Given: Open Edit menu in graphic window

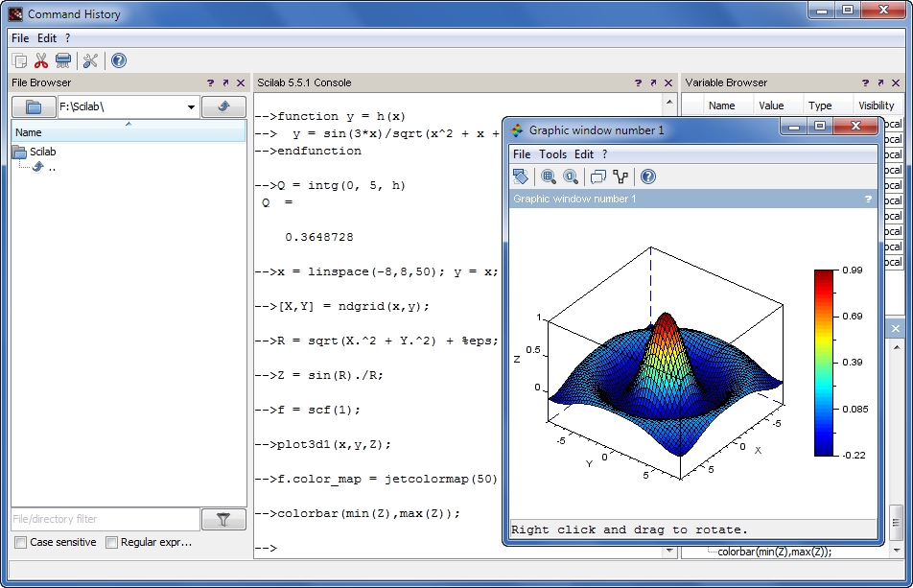Looking at the screenshot, I should click(584, 154).
